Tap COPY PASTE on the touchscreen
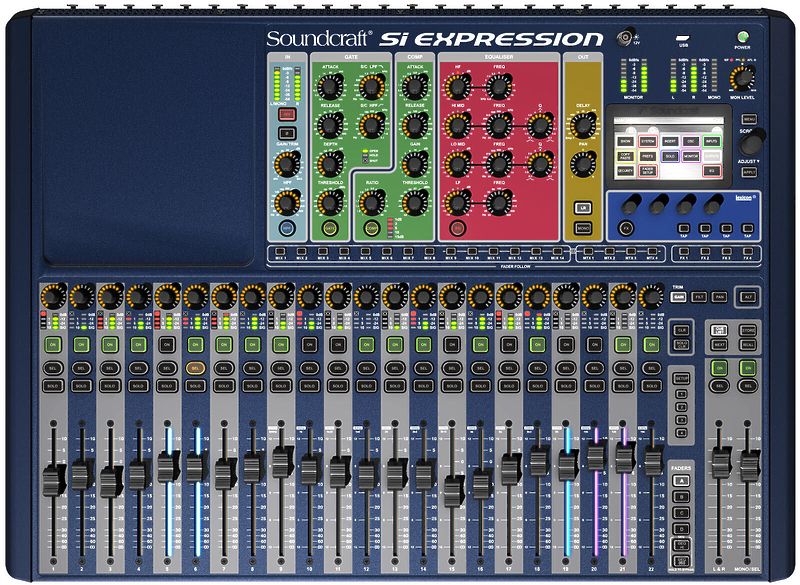This screenshot has height=585, width=800. tap(626, 156)
